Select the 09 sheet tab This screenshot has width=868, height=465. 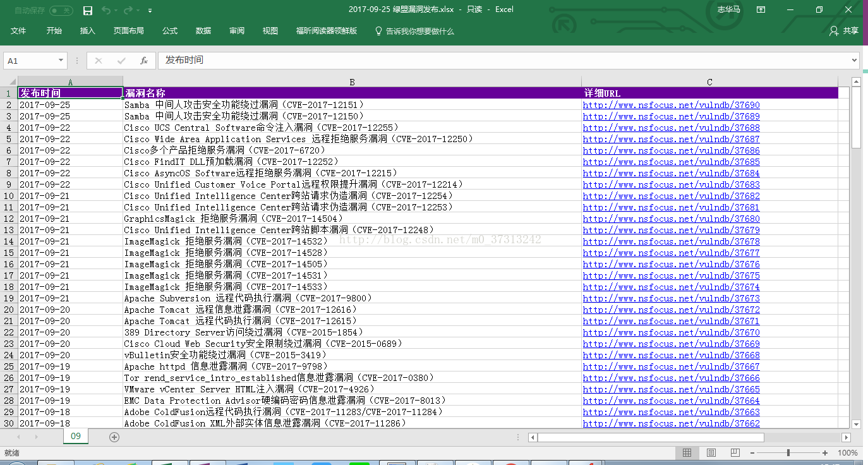[x=76, y=437]
